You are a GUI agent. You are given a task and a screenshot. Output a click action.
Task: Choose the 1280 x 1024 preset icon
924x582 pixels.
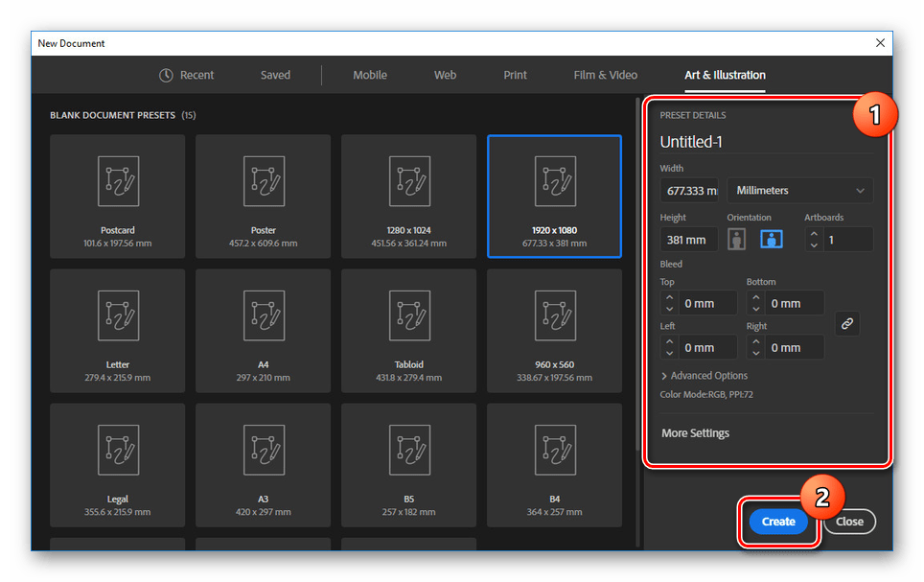coord(409,181)
